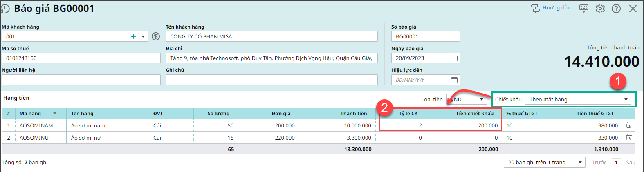
Task: Open the settings gear icon
Action: point(600,9)
